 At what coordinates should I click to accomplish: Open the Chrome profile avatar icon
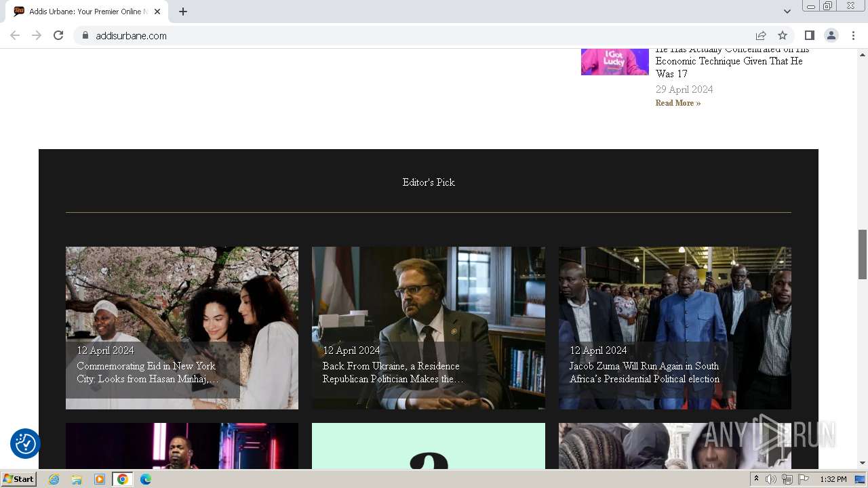tap(831, 35)
